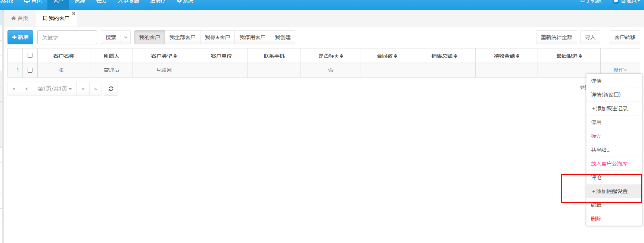Click the 互联网 customer type cell
Viewport: 644px width, 243px height.
point(164,70)
